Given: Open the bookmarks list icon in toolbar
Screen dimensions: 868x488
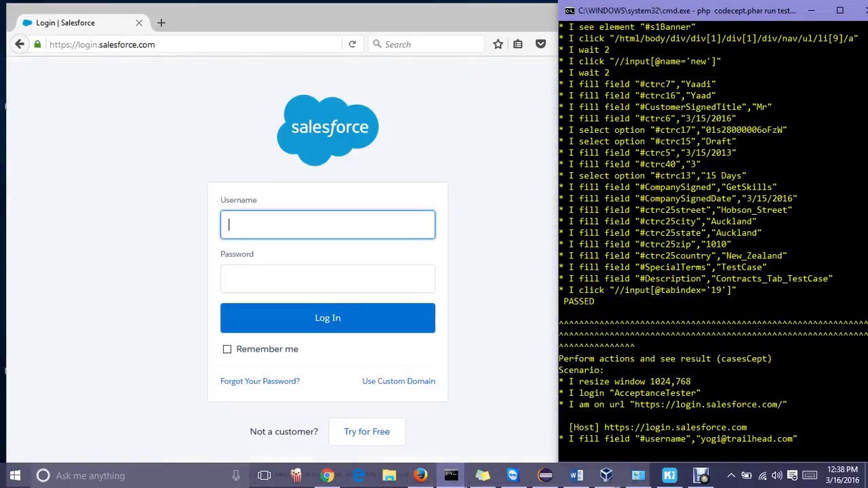Looking at the screenshot, I should [518, 44].
